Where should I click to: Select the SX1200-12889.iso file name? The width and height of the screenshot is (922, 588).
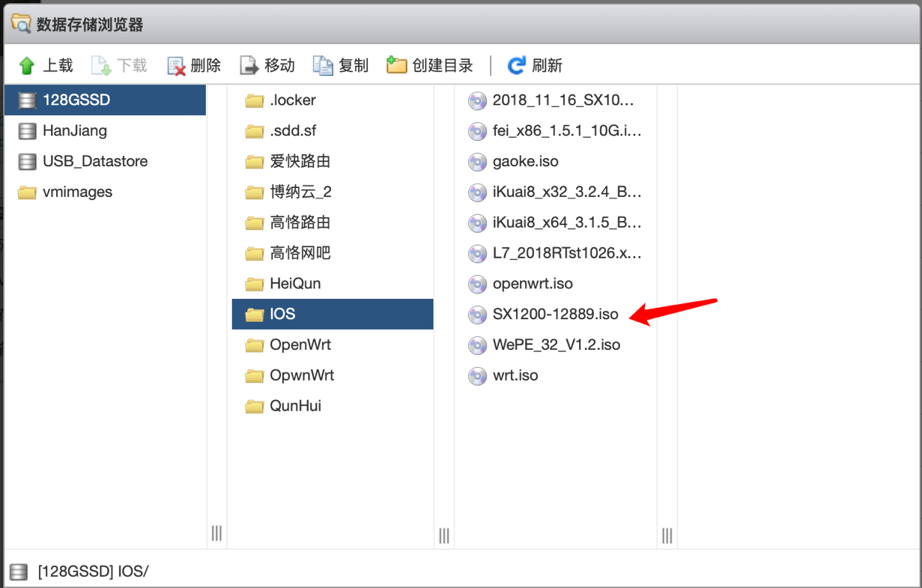[x=556, y=315]
